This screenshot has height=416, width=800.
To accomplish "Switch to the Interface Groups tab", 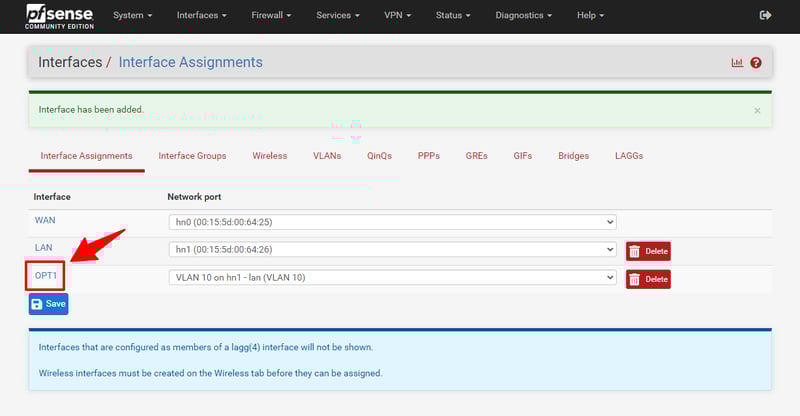I will pos(192,156).
